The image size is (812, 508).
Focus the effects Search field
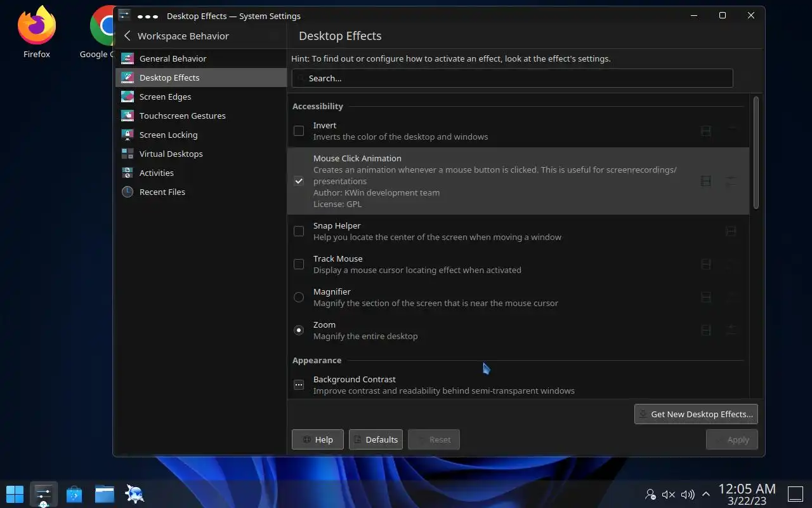click(x=512, y=78)
